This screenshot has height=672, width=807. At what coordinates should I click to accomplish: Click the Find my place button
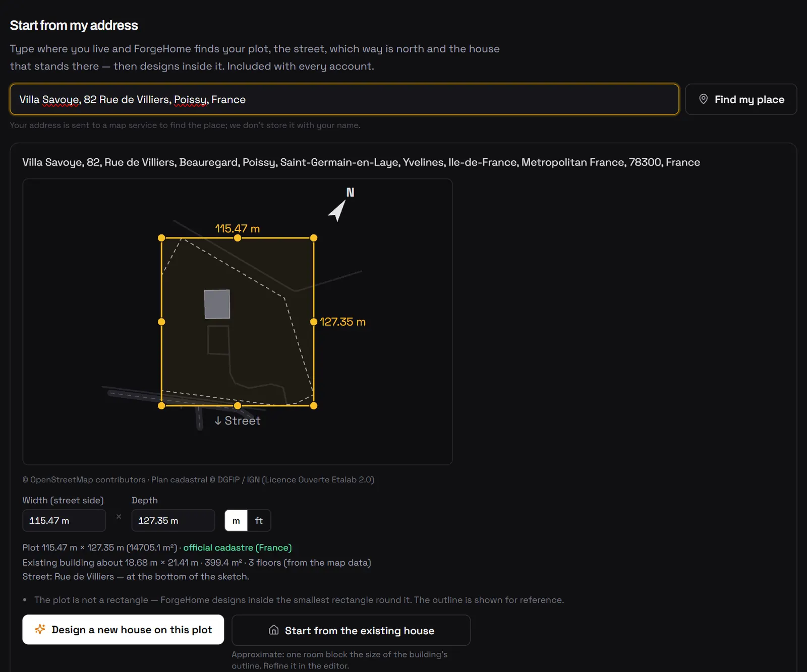741,99
